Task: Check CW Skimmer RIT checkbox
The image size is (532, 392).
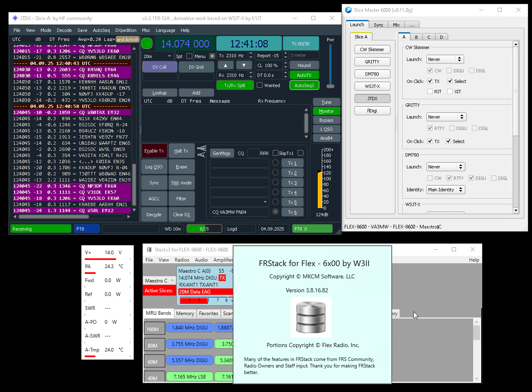Action: point(430,92)
